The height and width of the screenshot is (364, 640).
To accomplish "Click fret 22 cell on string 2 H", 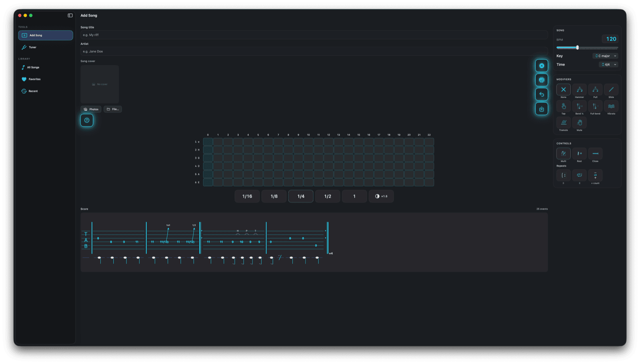I will tap(429, 150).
